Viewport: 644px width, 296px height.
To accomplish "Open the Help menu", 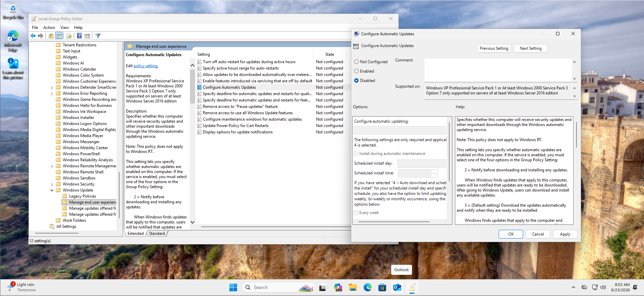I will pyautogui.click(x=78, y=28).
